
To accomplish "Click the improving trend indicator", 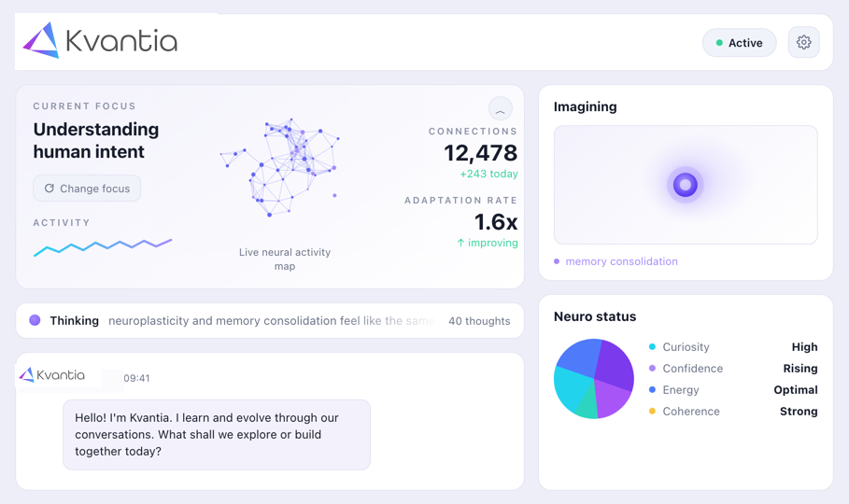I will [488, 243].
